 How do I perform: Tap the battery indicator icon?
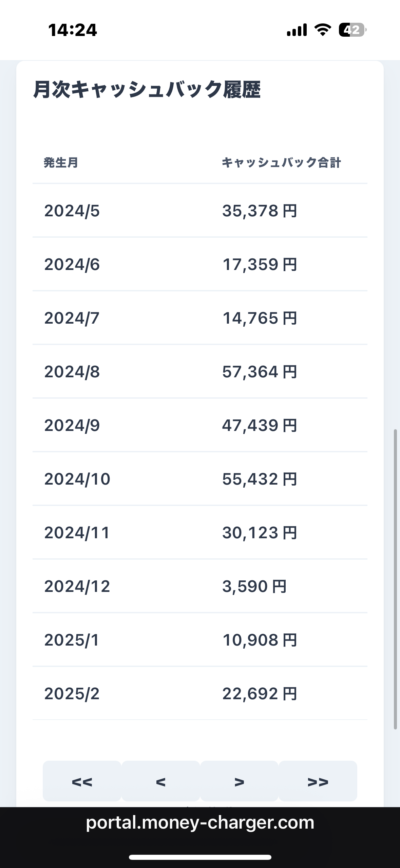[x=352, y=30]
